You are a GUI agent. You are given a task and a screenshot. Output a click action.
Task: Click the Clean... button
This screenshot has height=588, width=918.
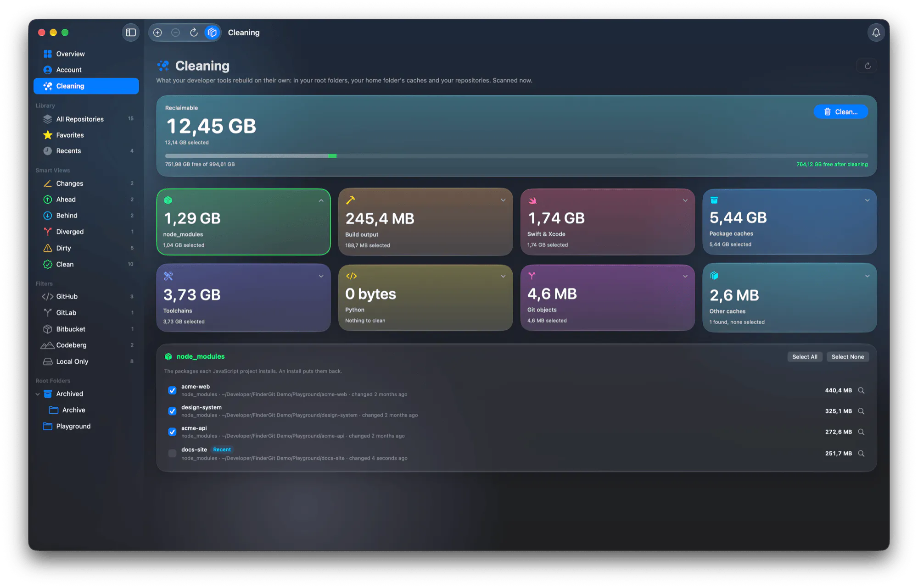tap(840, 112)
